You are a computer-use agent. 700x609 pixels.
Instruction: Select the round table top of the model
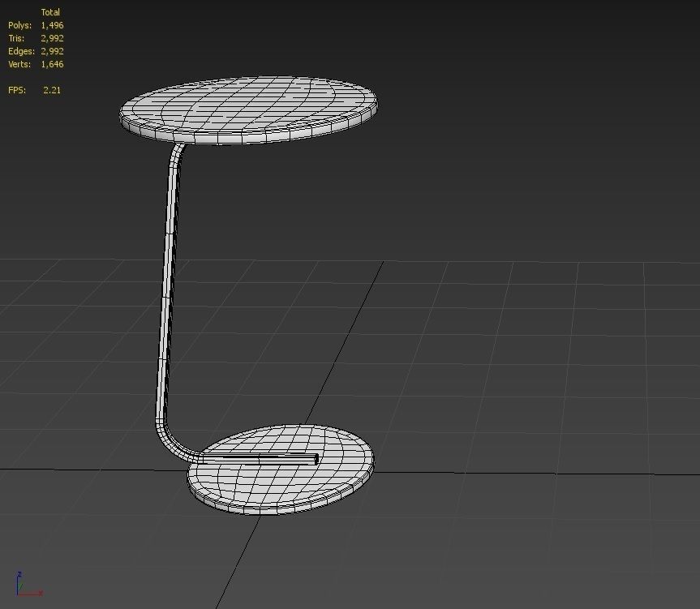249,110
